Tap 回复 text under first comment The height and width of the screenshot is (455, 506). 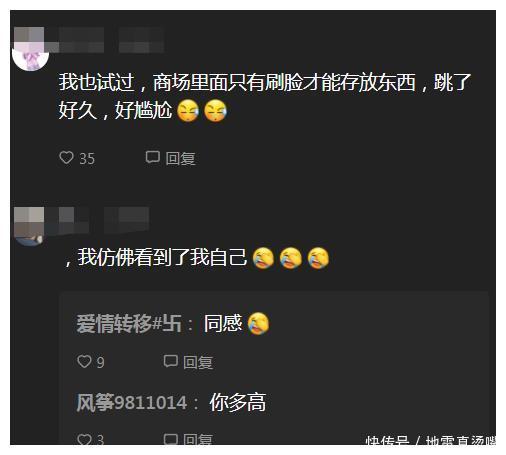pyautogui.click(x=180, y=158)
